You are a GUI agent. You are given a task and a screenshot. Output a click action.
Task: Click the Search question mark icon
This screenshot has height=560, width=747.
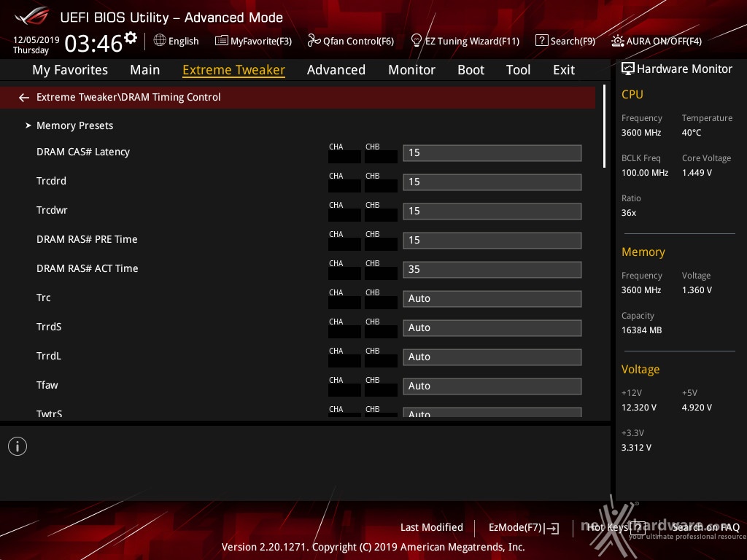542,41
